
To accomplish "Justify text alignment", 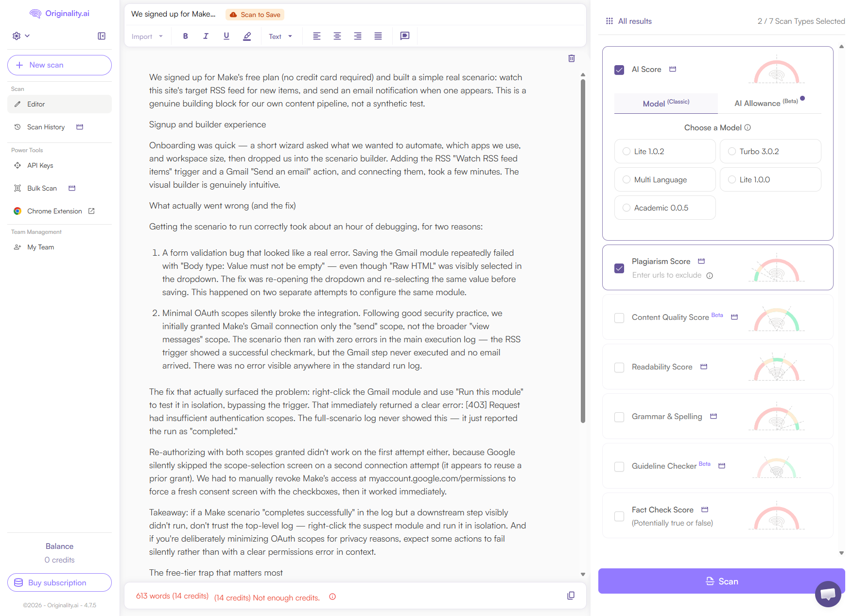I will (378, 36).
